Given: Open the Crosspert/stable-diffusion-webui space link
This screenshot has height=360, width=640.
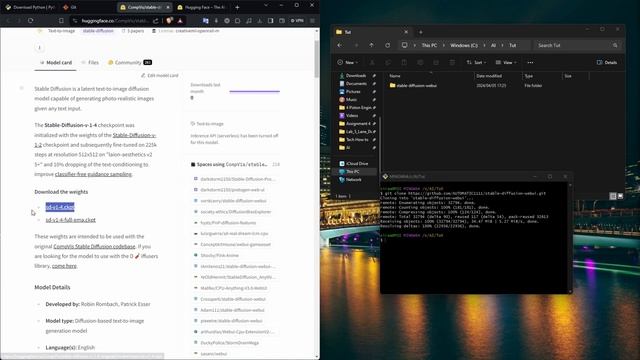Looking at the screenshot, I should pyautogui.click(x=230, y=299).
